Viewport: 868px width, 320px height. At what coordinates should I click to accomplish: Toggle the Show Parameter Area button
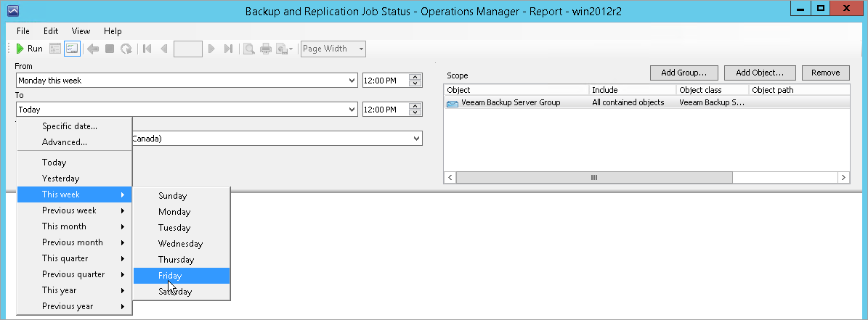71,49
